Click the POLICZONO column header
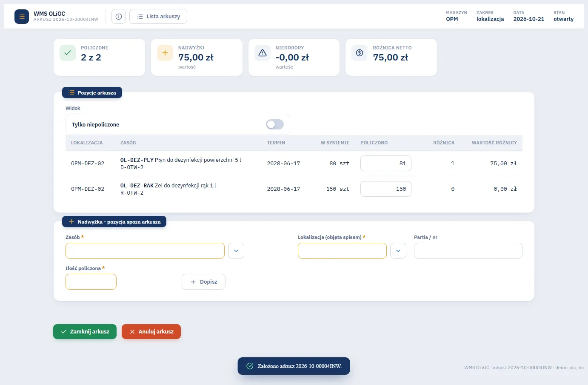 click(x=374, y=143)
